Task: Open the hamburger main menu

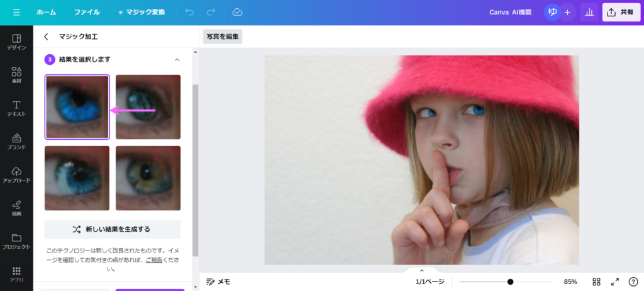Action: click(x=16, y=12)
